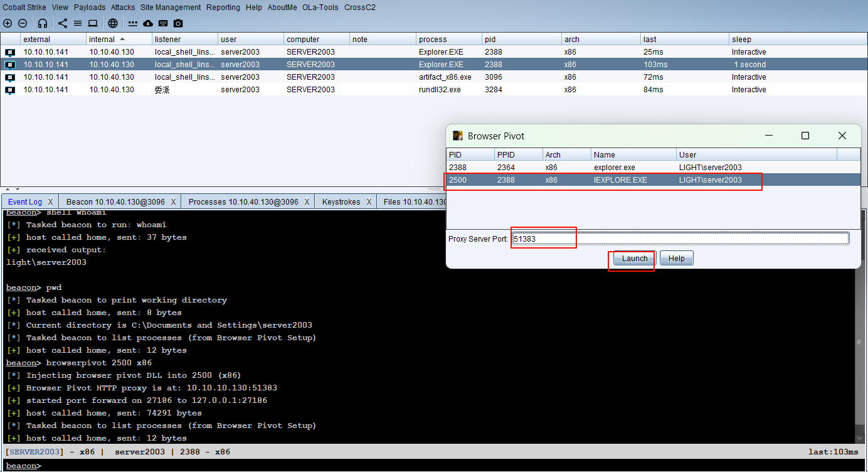Viewport: 868px width, 472px height.
Task: Collapse top pane using up arrow splitter
Action: click(8, 189)
